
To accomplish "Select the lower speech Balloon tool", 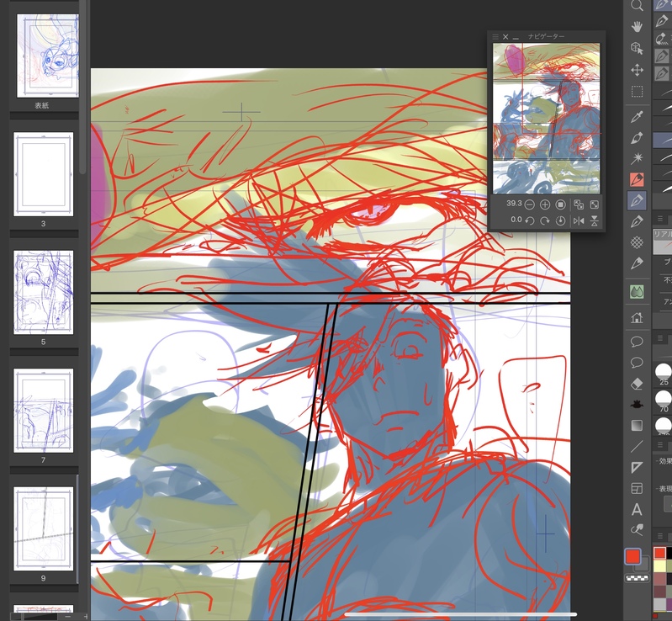I will (x=637, y=363).
